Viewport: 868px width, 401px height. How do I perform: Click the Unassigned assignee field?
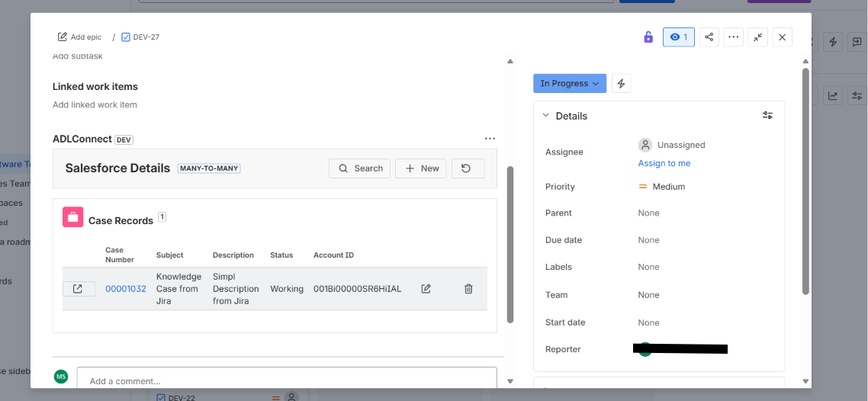click(x=672, y=145)
